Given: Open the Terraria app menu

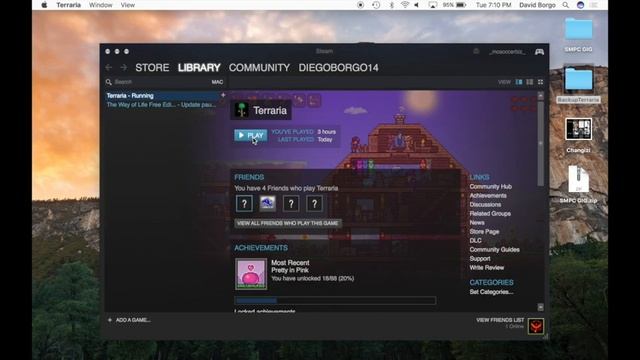Looking at the screenshot, I should pos(68,5).
